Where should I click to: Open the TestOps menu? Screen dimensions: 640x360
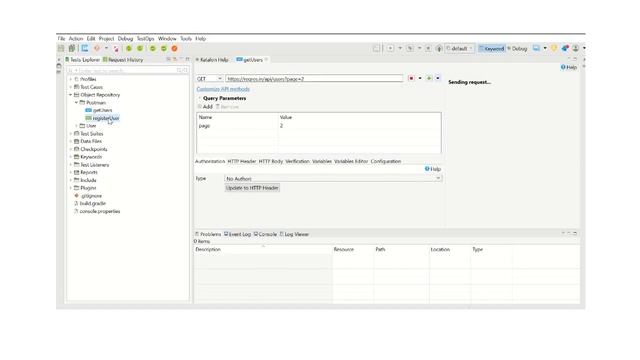click(x=145, y=38)
